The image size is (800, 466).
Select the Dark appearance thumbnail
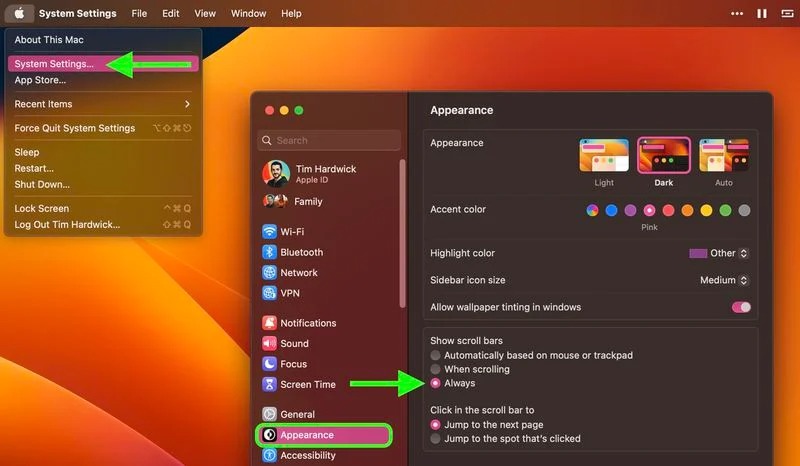(x=664, y=155)
